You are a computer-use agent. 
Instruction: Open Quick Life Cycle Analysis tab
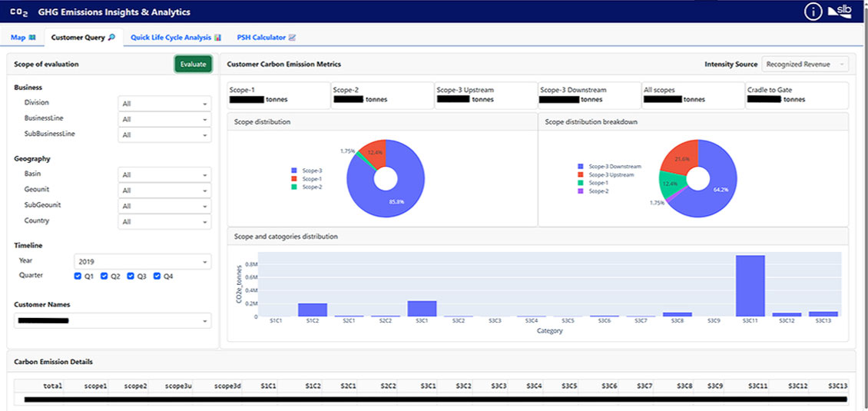tap(176, 38)
